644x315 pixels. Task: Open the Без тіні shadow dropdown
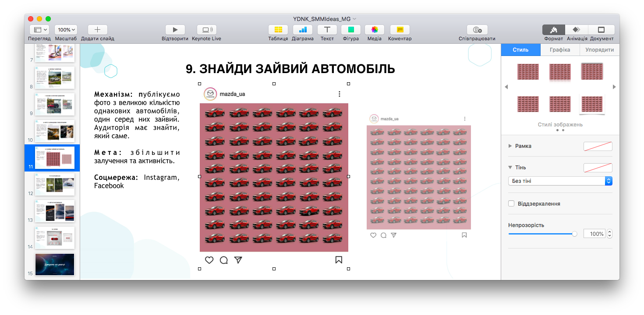560,181
